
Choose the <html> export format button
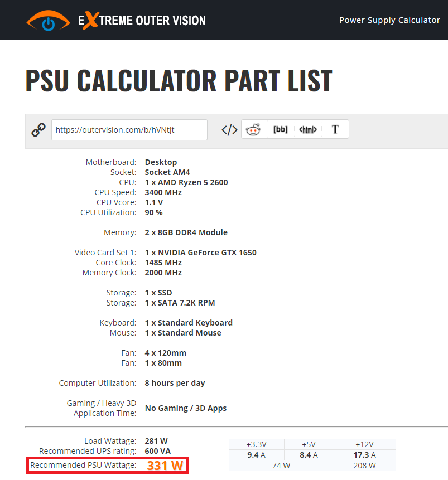307,129
